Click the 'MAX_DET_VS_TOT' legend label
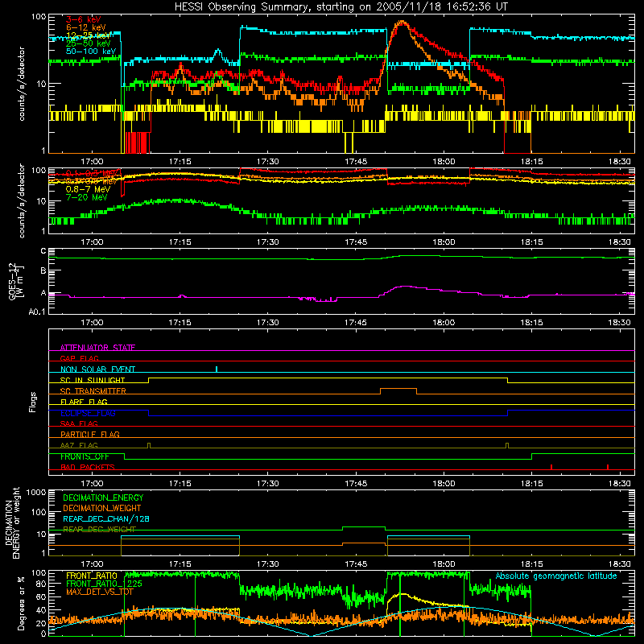The width and height of the screenshot is (644, 644). point(100,592)
